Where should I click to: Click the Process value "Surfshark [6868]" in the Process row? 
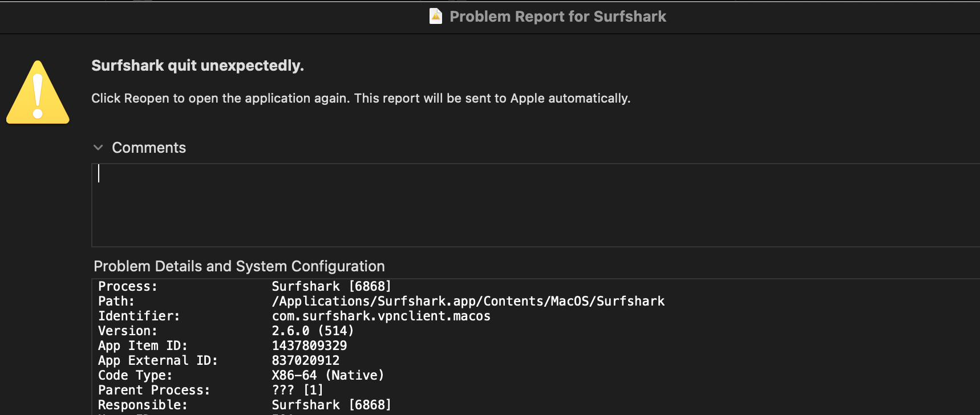pyautogui.click(x=331, y=286)
